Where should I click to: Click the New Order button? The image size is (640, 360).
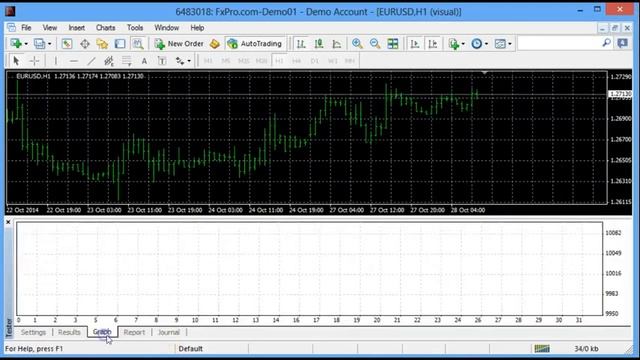[179, 44]
